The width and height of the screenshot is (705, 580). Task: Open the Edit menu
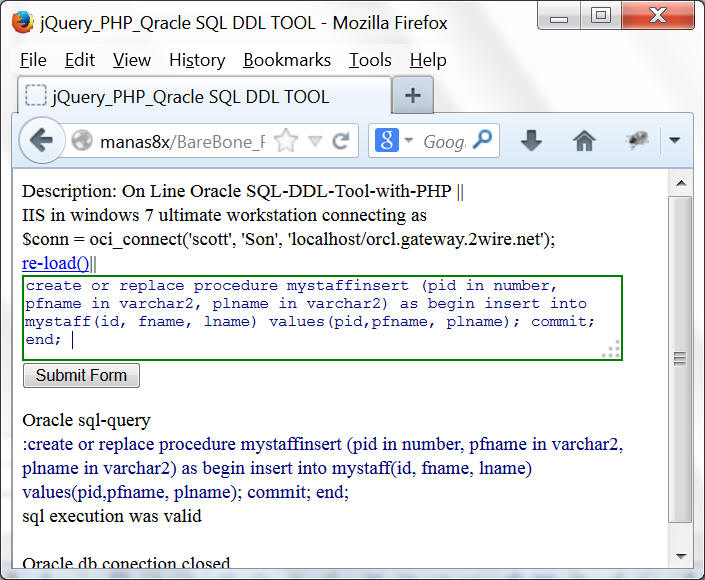point(80,60)
